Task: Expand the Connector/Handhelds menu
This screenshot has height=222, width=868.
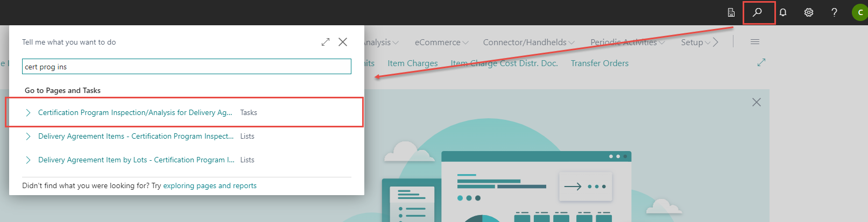Action: tap(528, 42)
